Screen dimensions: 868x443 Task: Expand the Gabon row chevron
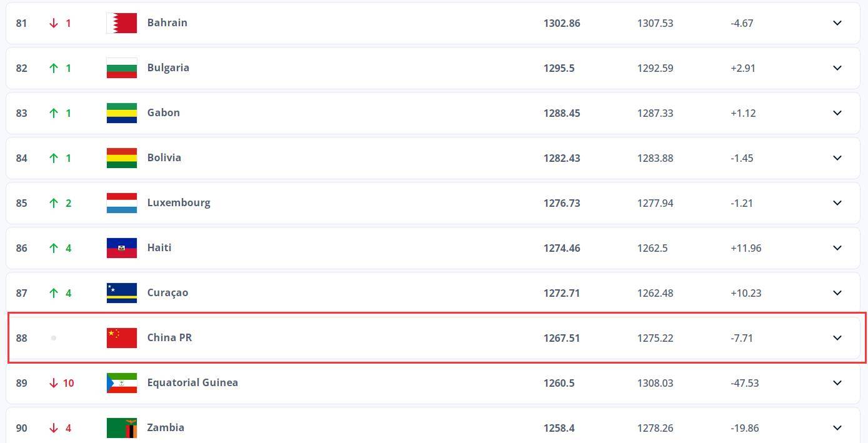point(837,113)
